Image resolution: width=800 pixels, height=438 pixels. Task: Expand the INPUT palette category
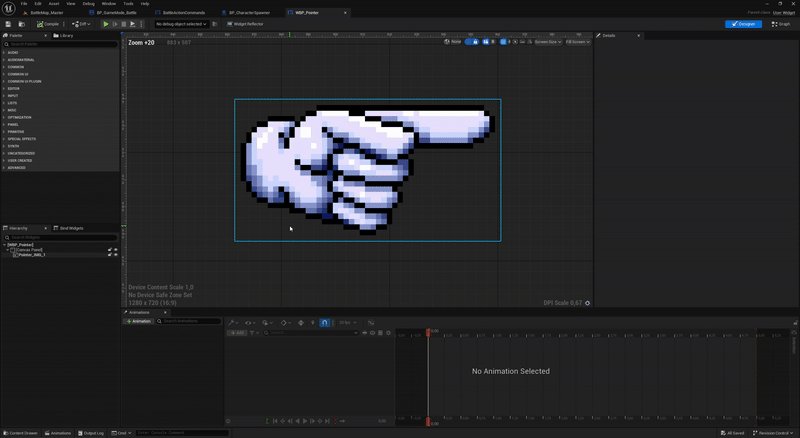coord(13,95)
